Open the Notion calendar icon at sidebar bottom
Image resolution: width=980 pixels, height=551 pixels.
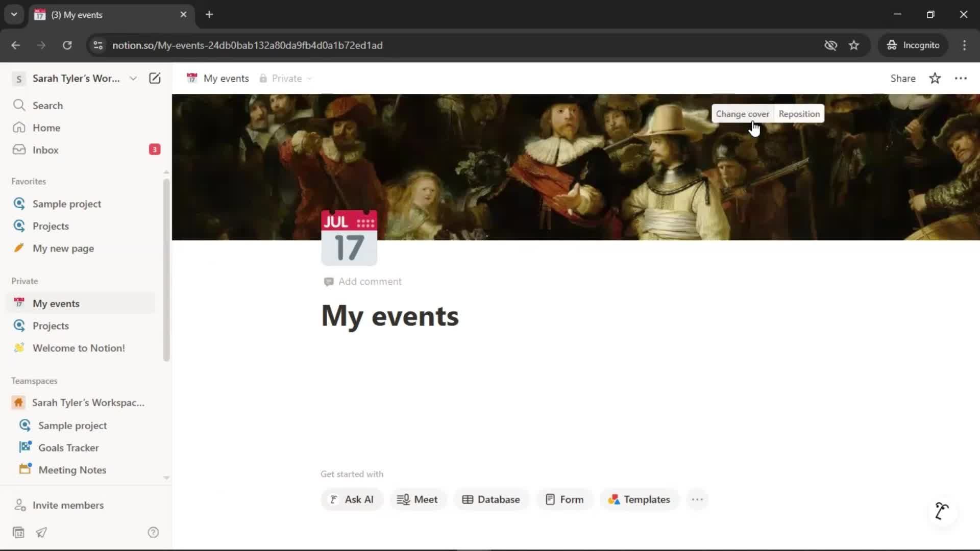click(x=18, y=533)
